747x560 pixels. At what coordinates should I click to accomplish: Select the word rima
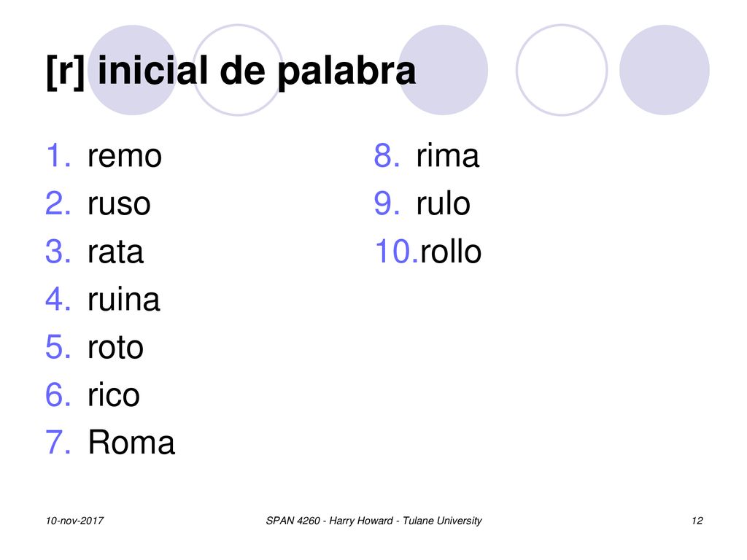click(447, 156)
